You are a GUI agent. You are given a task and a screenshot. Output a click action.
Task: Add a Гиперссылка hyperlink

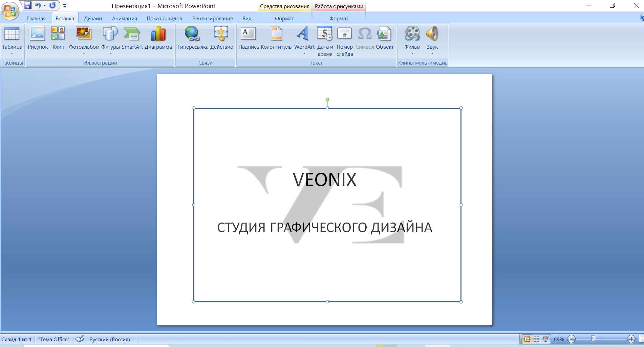tap(193, 38)
